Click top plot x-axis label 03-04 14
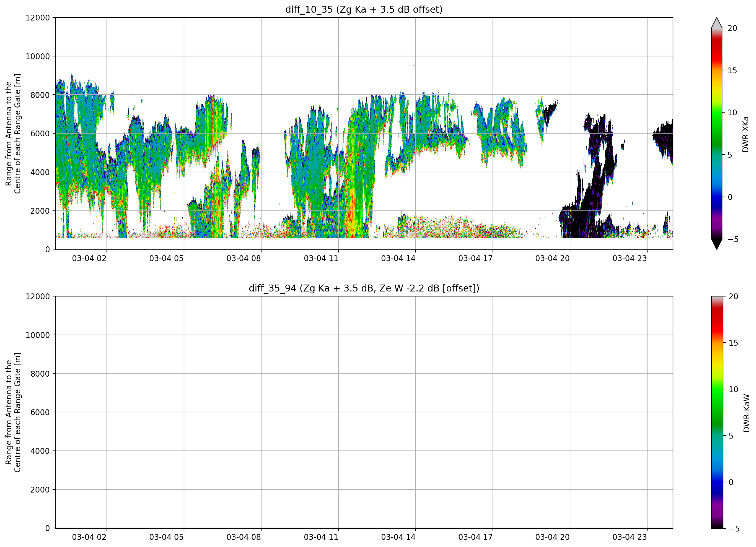Screen dimensions: 756x547 pos(398,259)
